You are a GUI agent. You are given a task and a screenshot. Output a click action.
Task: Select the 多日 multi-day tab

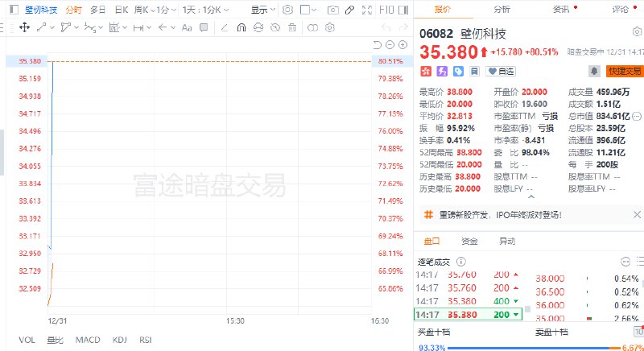[97, 10]
